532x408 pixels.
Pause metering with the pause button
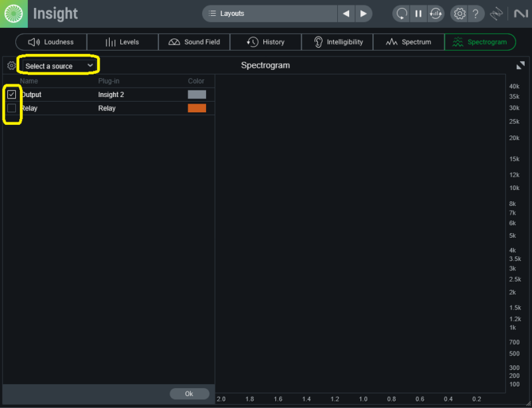[x=418, y=13]
